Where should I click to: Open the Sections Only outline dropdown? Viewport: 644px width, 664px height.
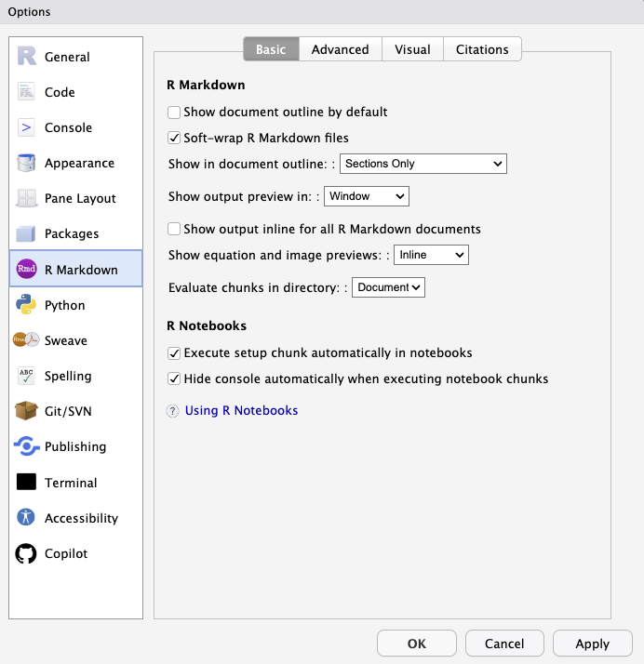point(423,164)
